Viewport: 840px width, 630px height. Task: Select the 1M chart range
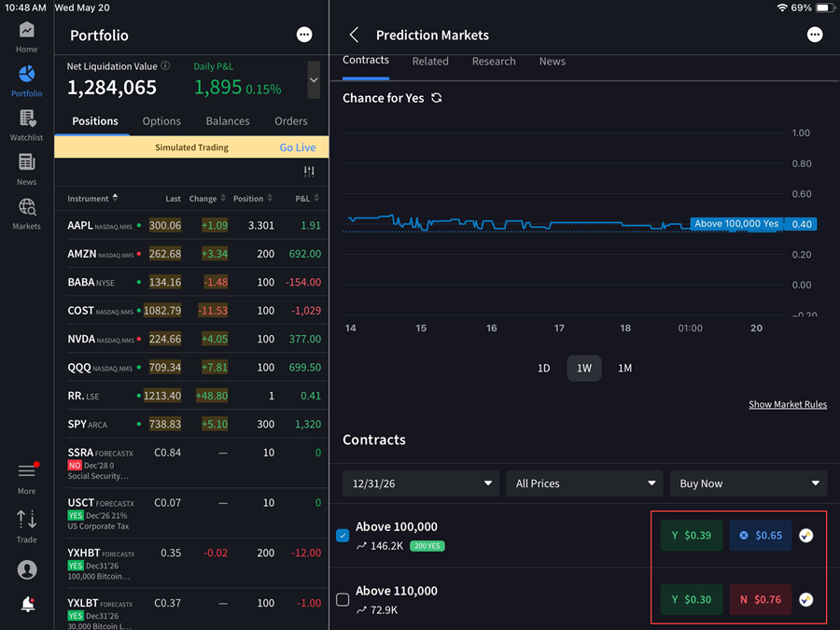click(624, 368)
